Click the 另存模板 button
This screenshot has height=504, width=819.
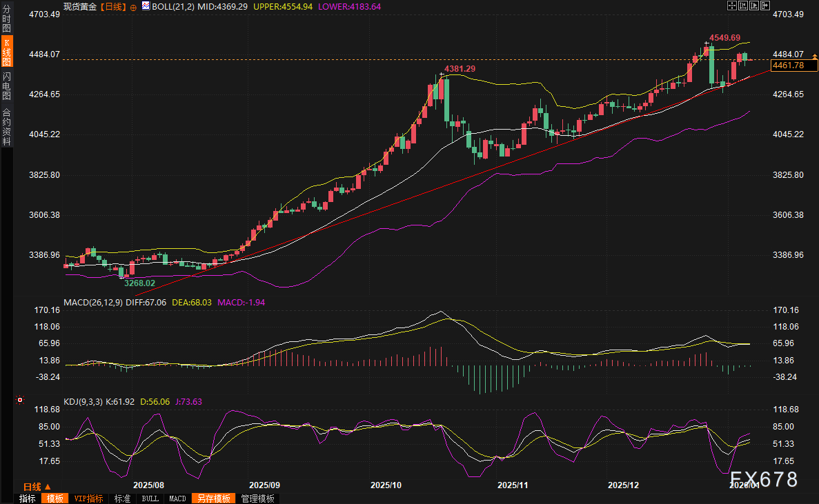tap(213, 498)
